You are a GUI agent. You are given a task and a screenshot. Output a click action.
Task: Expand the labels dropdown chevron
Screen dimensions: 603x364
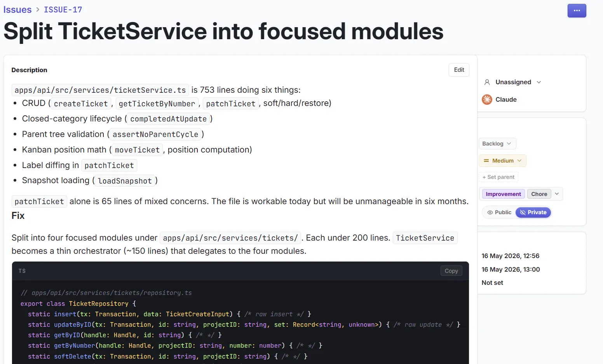tap(557, 194)
